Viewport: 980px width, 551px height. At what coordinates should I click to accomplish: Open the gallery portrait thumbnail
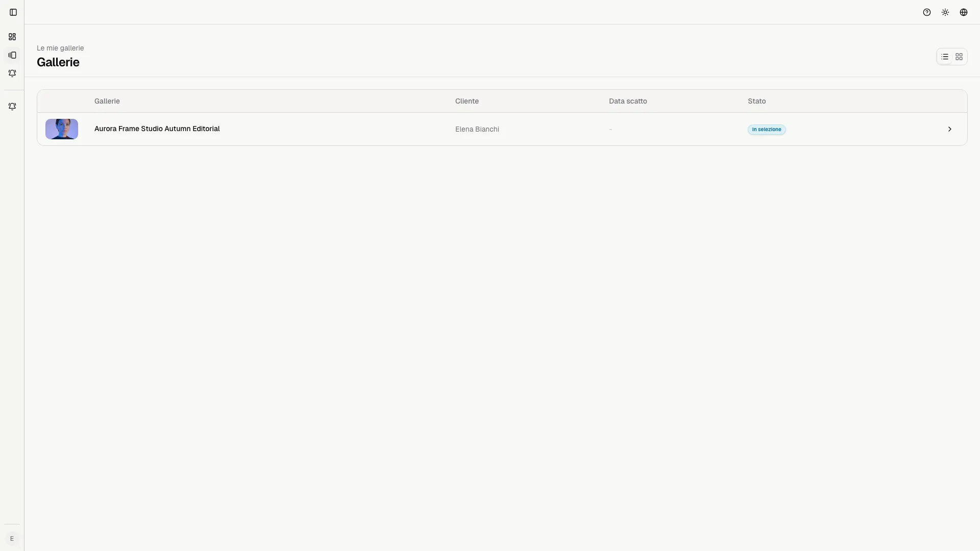[x=62, y=129]
